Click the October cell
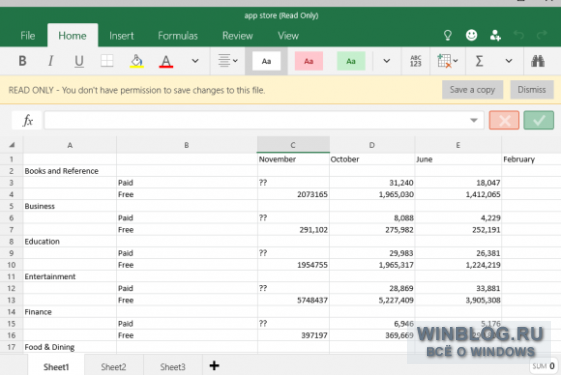Screen dimensions: 561x375 coord(372,159)
